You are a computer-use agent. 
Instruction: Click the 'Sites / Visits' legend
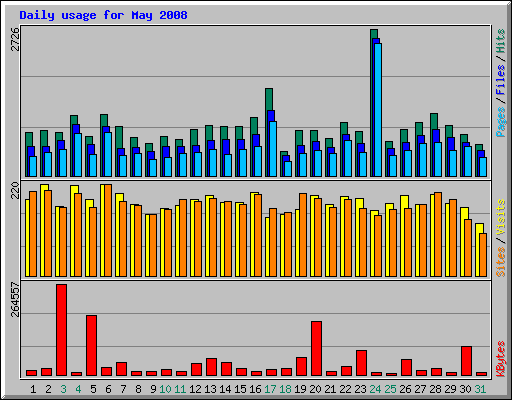tap(501, 238)
